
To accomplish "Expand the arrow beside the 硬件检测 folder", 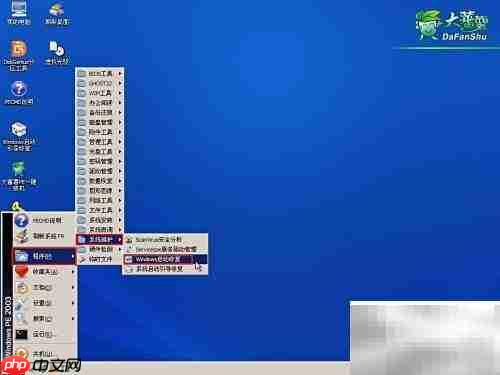I will tap(120, 249).
